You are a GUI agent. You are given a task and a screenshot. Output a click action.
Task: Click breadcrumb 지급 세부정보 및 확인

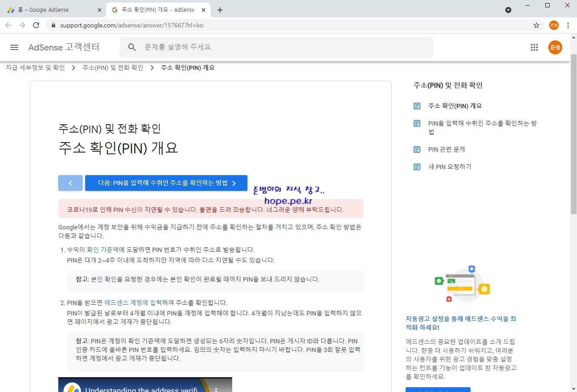pyautogui.click(x=35, y=67)
